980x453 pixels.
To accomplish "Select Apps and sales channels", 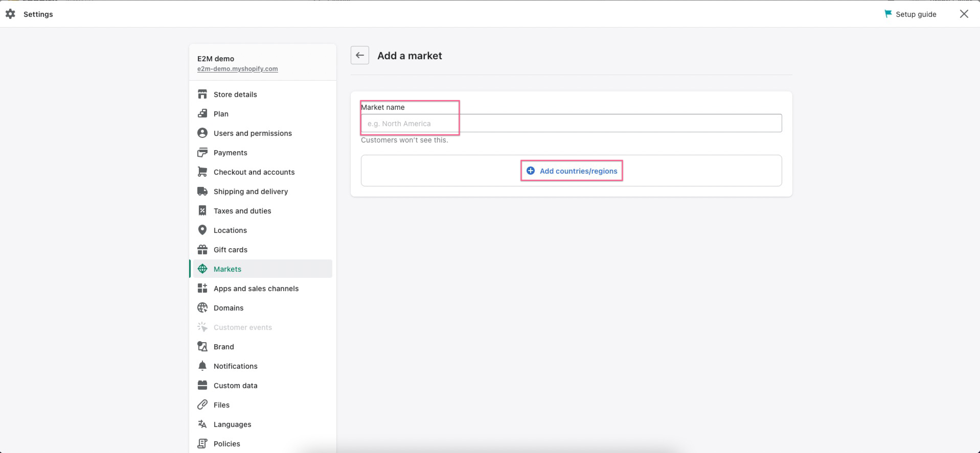I will pyautogui.click(x=256, y=289).
